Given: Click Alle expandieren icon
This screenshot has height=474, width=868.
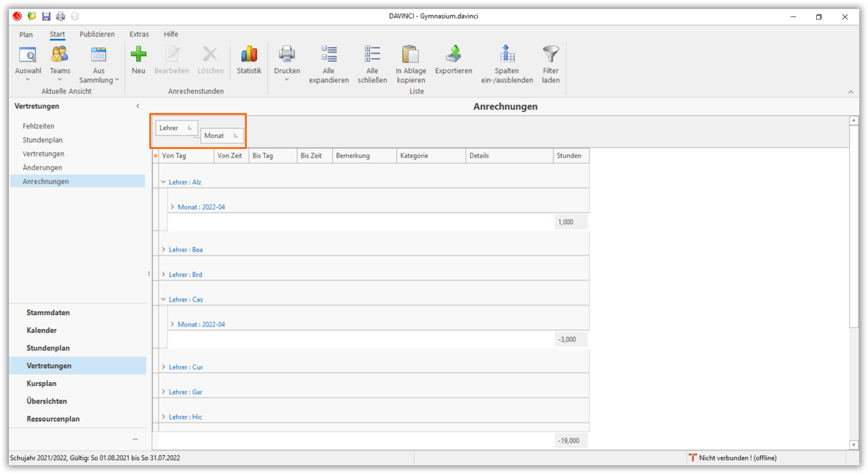Looking at the screenshot, I should coord(328,55).
